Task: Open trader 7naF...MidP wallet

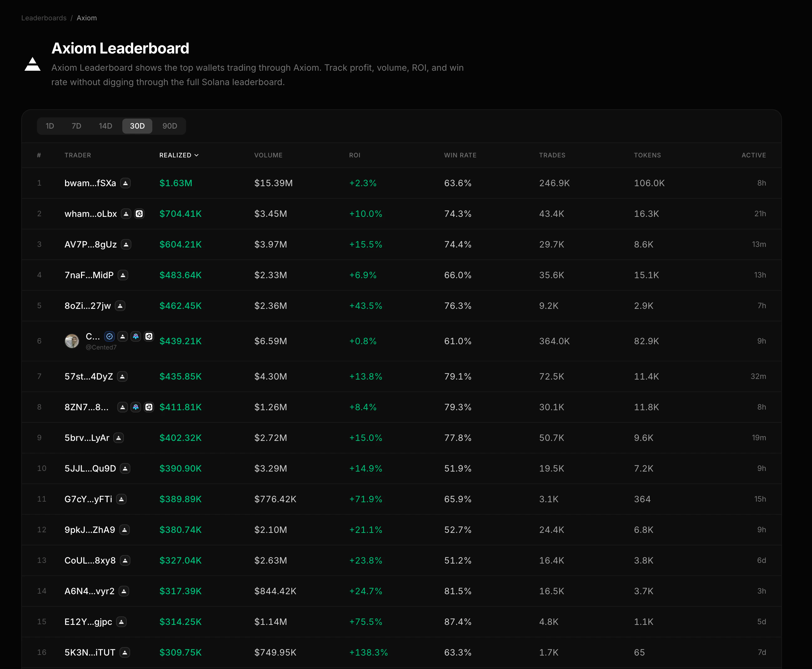Action: (x=89, y=275)
